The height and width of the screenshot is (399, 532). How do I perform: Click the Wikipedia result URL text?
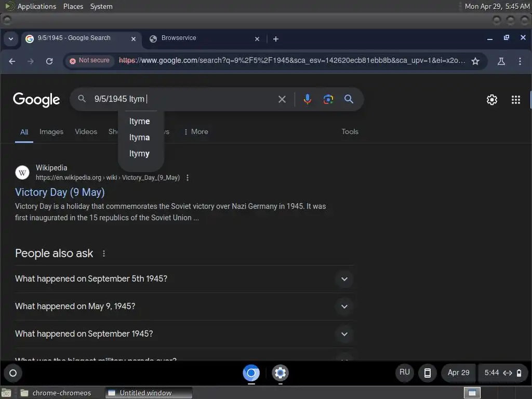point(108,178)
